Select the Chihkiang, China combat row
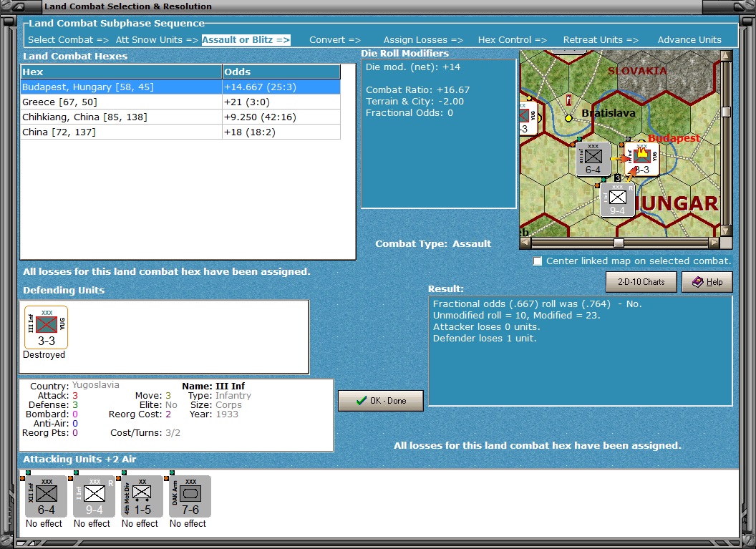This screenshot has height=549, width=756. pyautogui.click(x=181, y=117)
